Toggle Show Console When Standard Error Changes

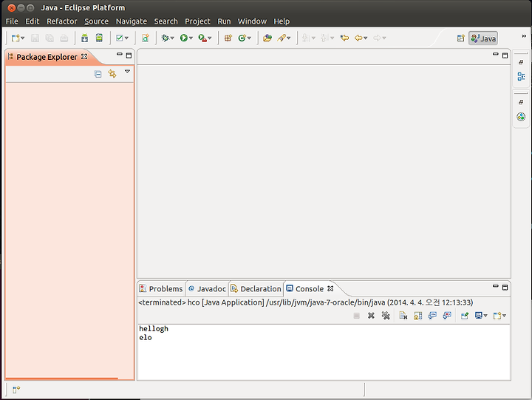447,316
